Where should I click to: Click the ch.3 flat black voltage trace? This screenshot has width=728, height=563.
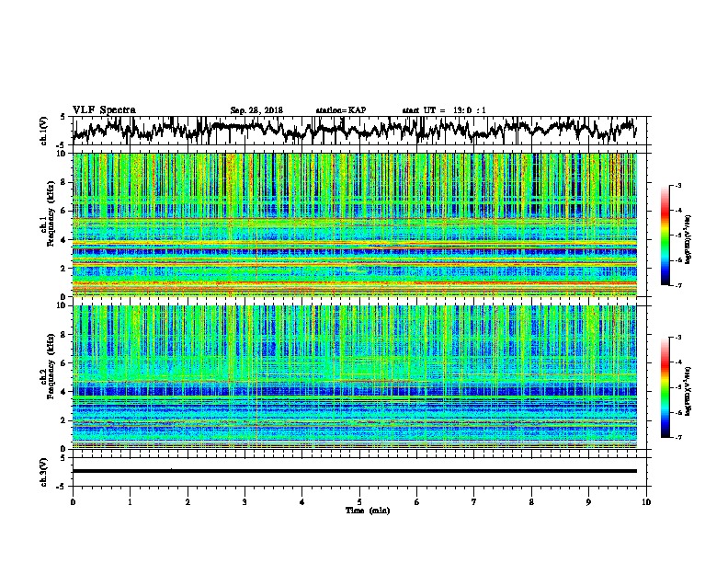[x=354, y=471]
